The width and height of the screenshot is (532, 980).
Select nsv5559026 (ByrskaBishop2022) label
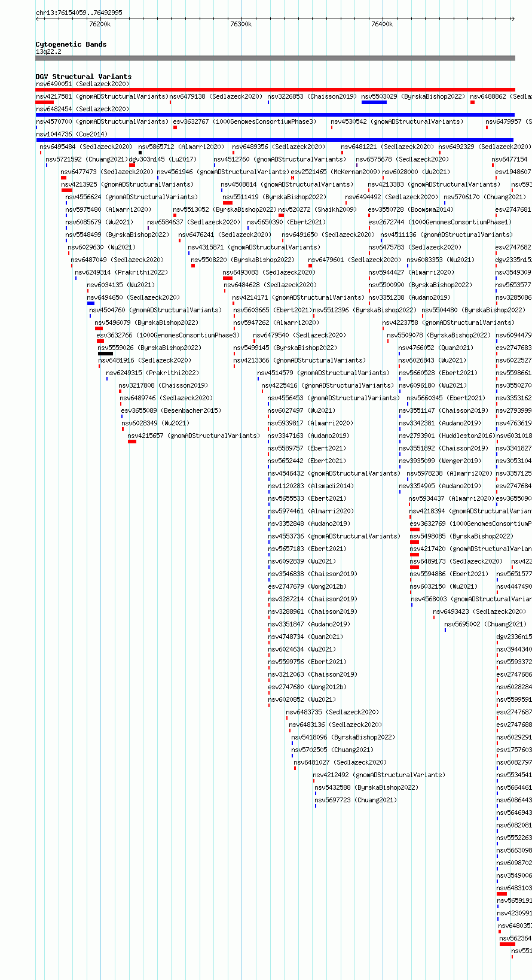point(149,348)
